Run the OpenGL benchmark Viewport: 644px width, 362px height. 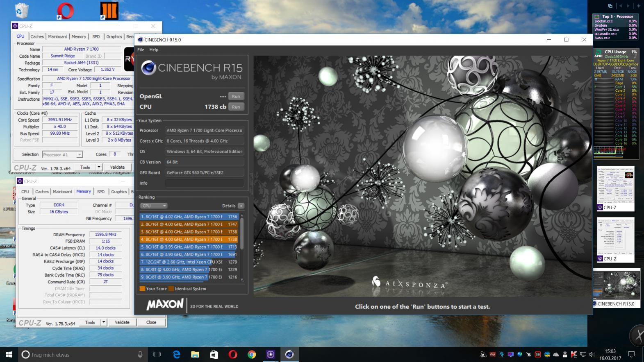point(236,96)
